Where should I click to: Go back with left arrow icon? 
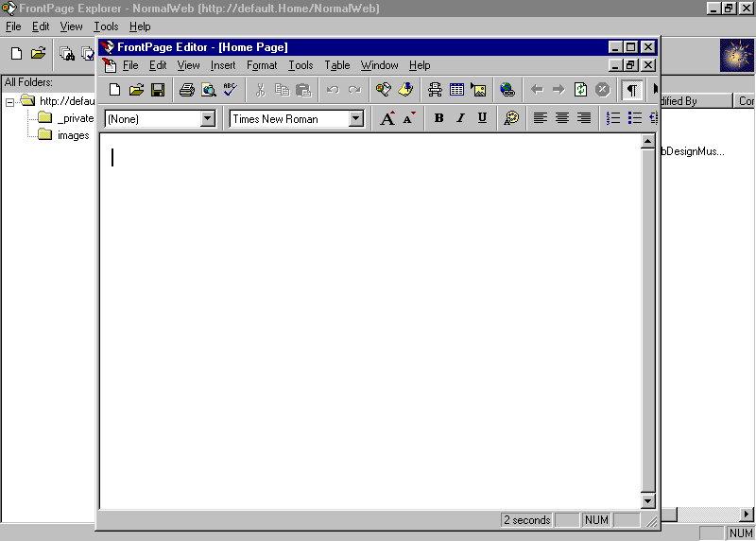coord(537,90)
